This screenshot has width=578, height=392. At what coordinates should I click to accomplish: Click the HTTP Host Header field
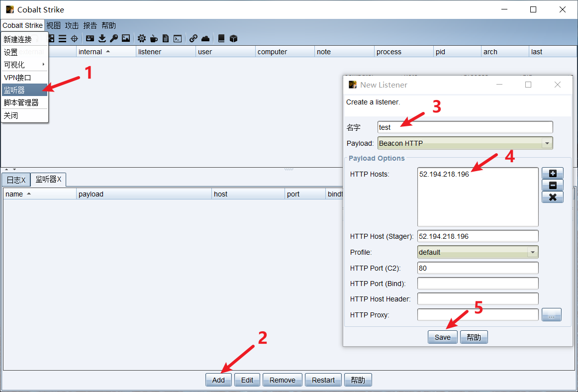click(x=478, y=298)
